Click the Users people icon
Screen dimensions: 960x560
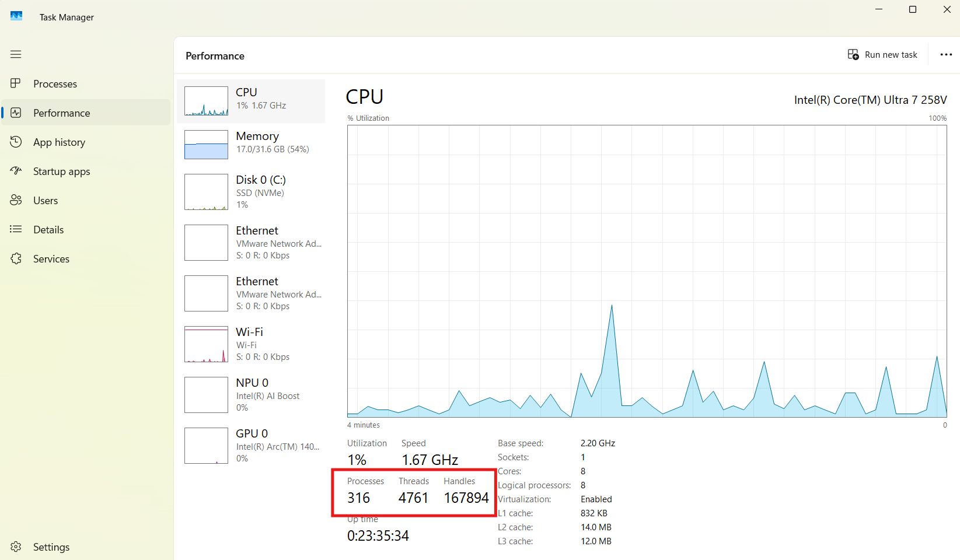click(x=16, y=200)
